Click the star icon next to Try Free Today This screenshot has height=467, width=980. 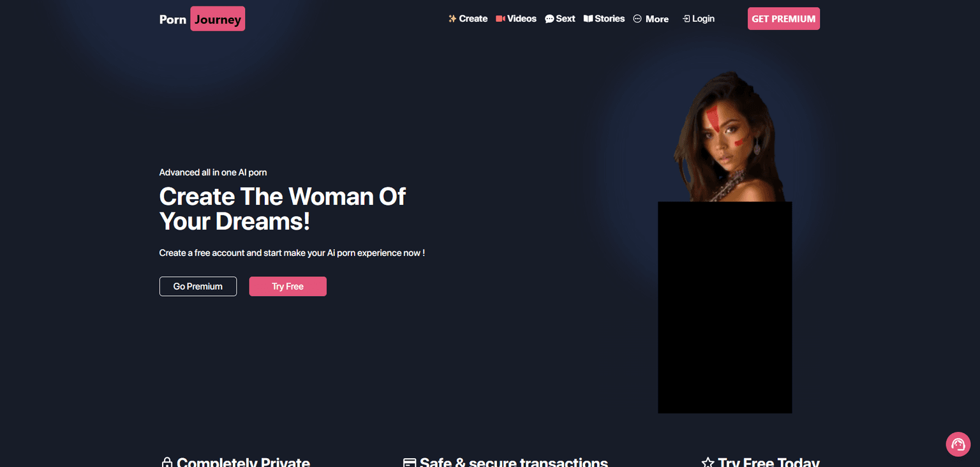click(708, 461)
